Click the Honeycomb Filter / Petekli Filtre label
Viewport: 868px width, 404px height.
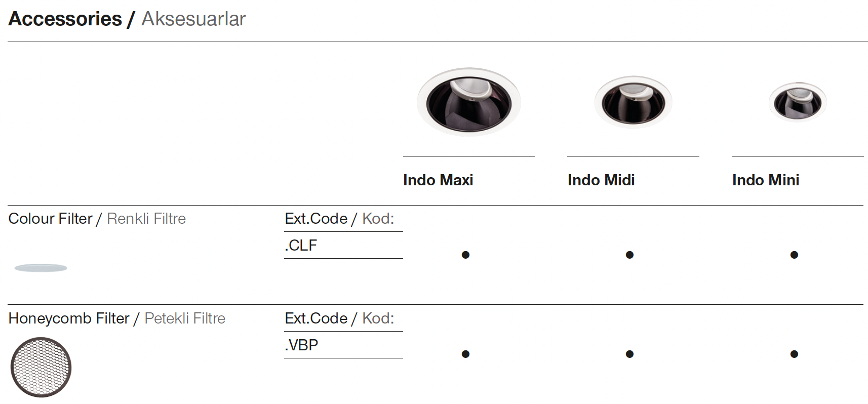pos(117,318)
